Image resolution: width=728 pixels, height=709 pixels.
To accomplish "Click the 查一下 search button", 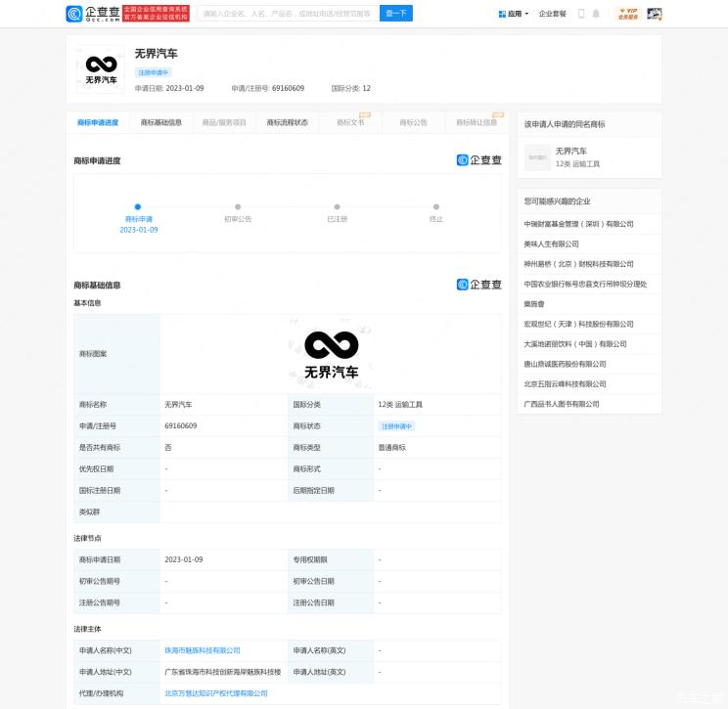I will [x=395, y=14].
